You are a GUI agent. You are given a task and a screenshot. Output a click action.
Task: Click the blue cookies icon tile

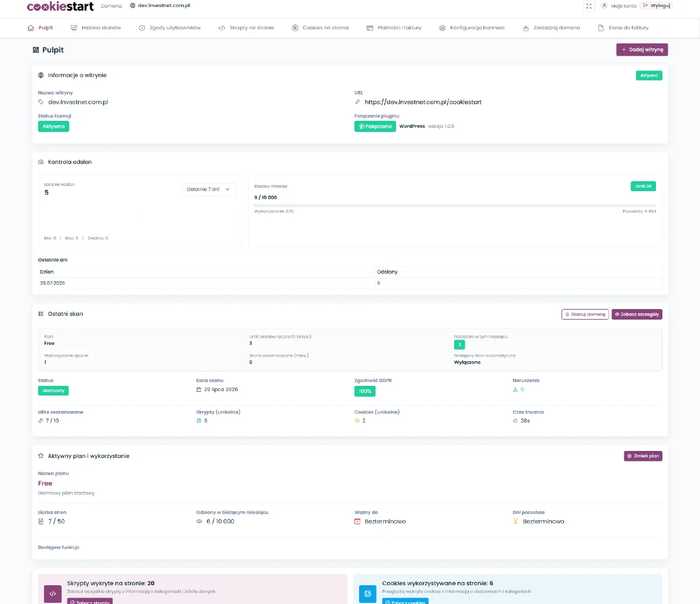point(367,594)
